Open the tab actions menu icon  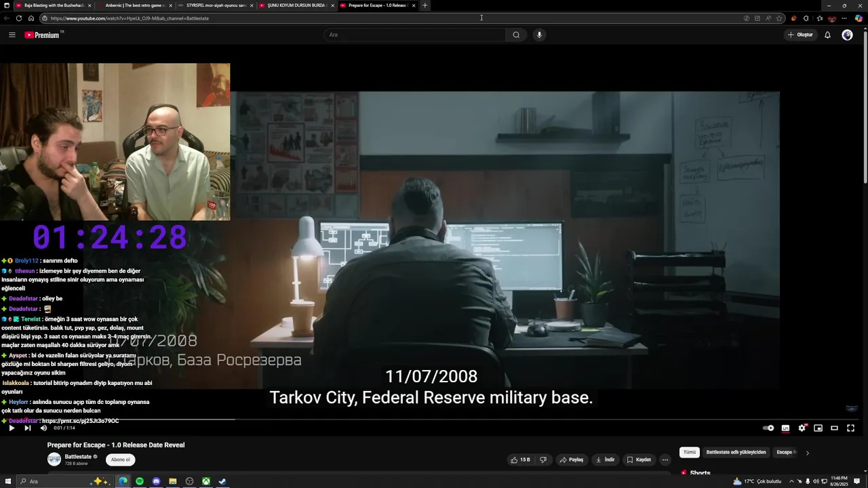pos(6,5)
